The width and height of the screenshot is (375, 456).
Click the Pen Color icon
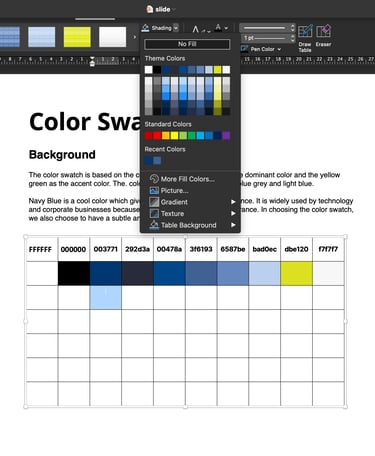tap(245, 49)
